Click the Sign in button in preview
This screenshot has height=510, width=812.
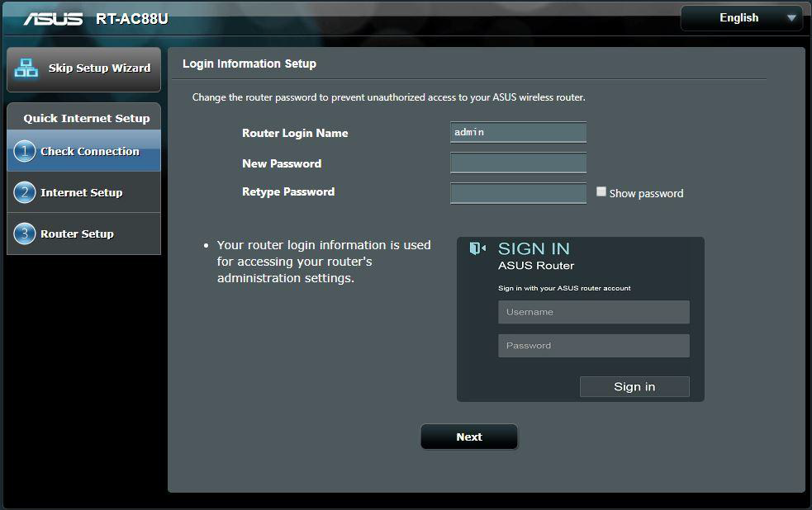(x=634, y=387)
